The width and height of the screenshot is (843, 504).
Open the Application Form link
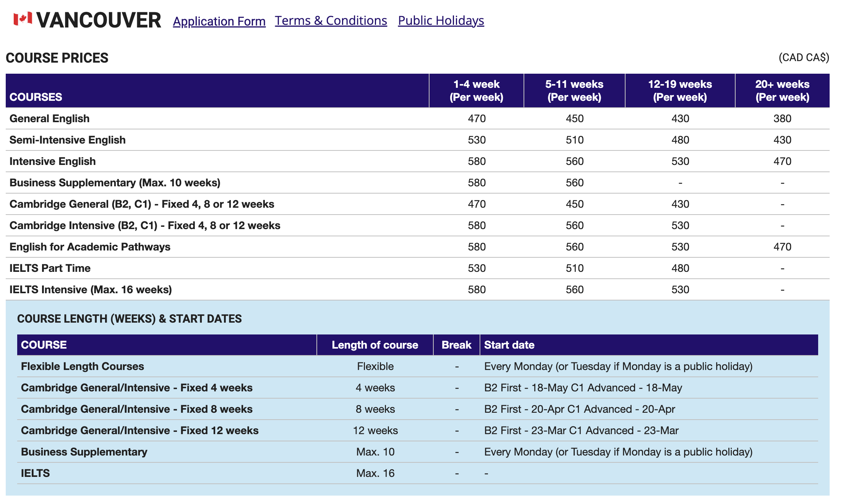219,21
